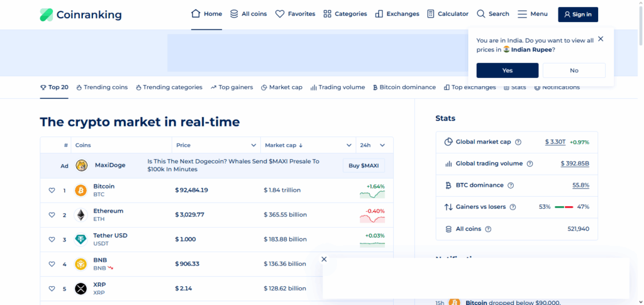Screen dimensions: 644x305
Task: Favorite XRP with its heart icon
Action: point(52,289)
